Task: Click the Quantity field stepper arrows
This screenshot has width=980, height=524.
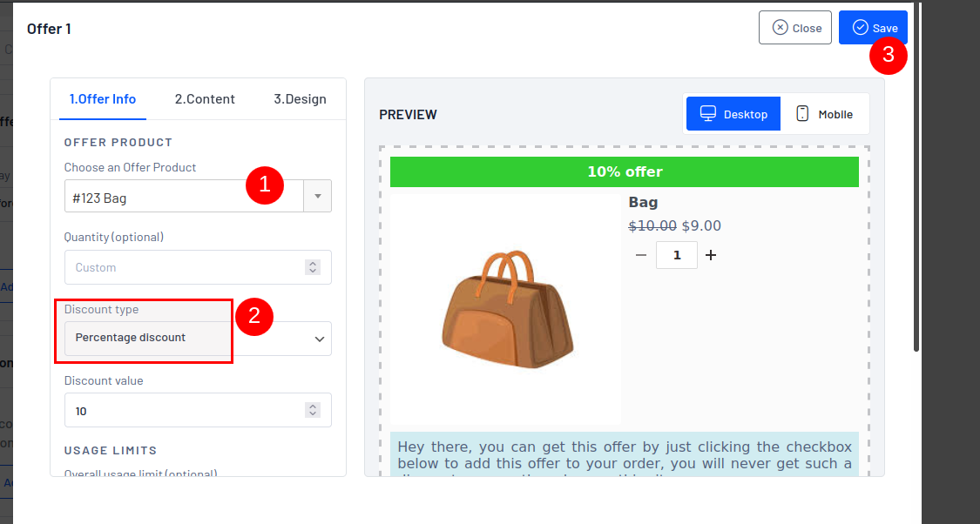Action: [313, 267]
